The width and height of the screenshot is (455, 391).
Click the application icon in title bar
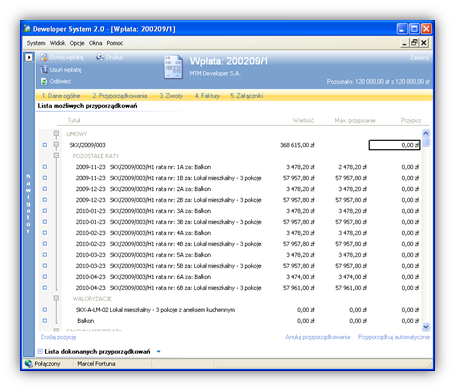click(x=27, y=29)
